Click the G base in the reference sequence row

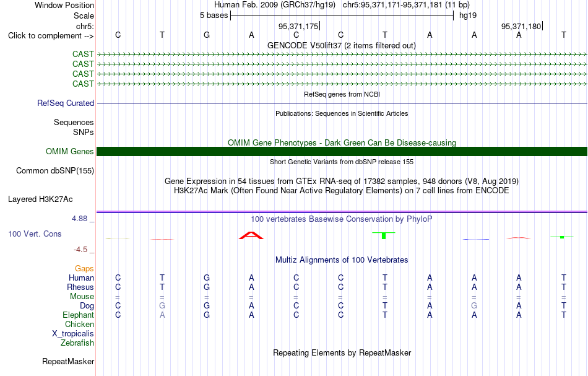(x=207, y=35)
